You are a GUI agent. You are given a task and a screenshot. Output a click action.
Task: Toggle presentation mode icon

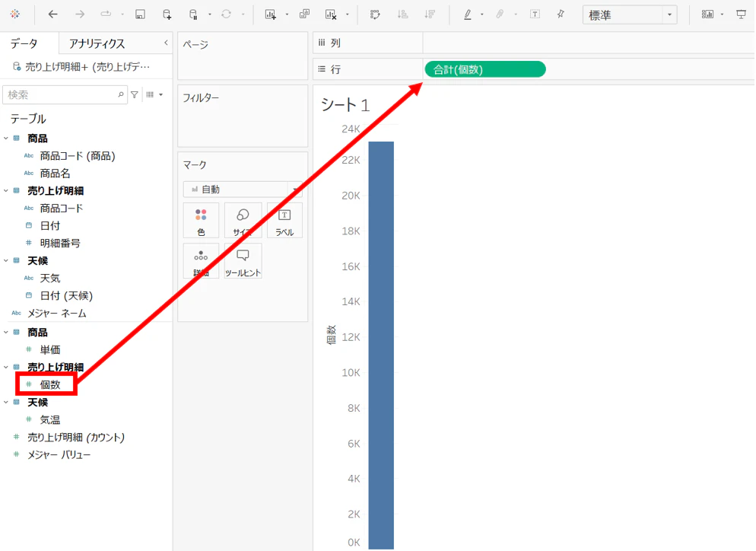742,14
